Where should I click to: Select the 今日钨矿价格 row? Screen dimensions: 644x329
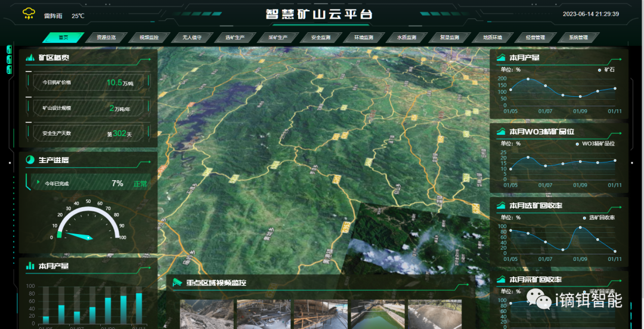[x=88, y=82]
